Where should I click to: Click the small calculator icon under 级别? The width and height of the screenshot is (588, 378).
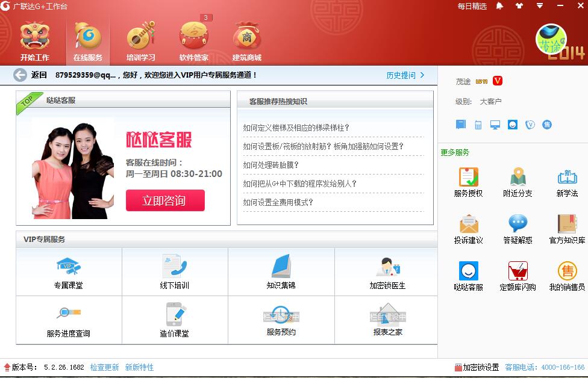(x=478, y=125)
